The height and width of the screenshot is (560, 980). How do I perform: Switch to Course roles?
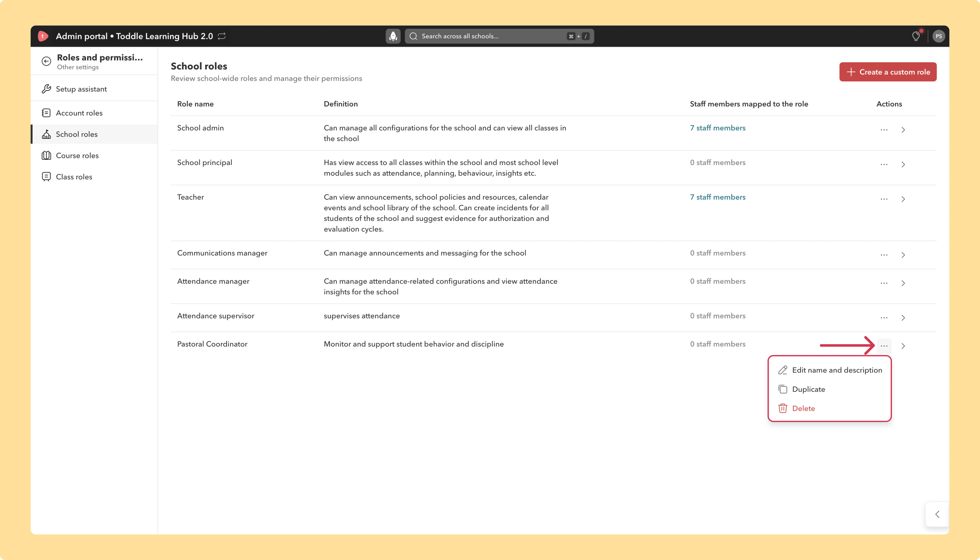pyautogui.click(x=94, y=155)
